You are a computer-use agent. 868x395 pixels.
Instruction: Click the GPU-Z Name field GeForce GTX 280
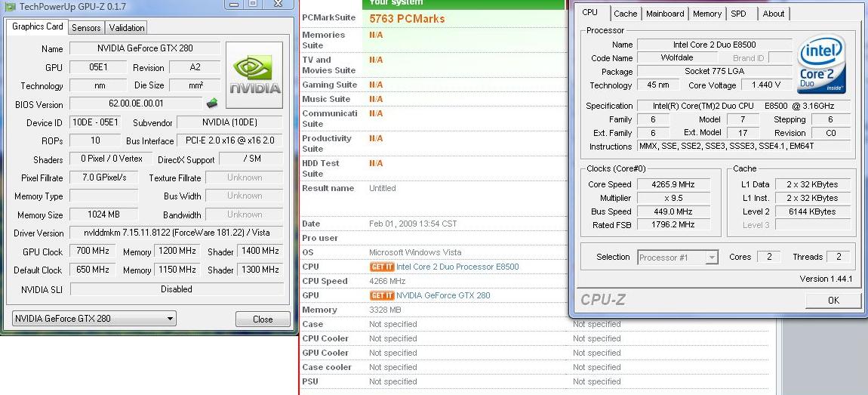click(145, 48)
